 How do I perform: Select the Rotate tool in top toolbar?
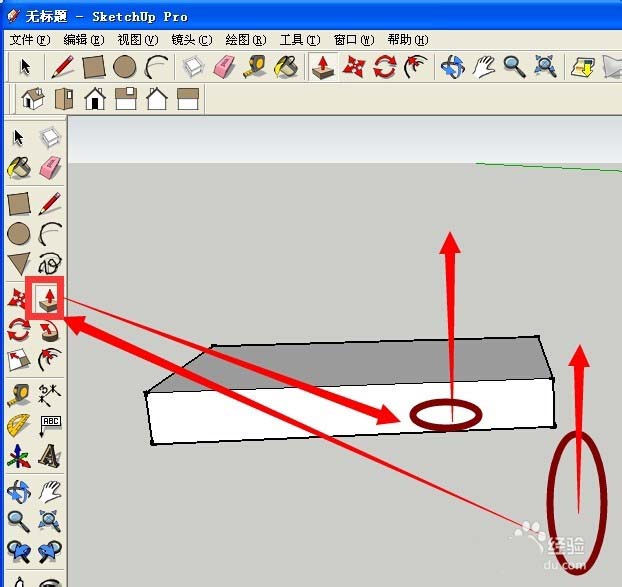(385, 67)
